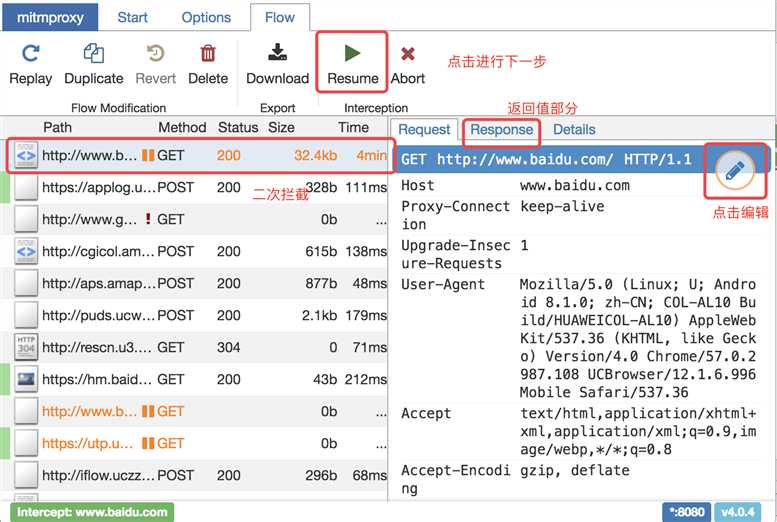Select the Flow tab

pos(280,17)
